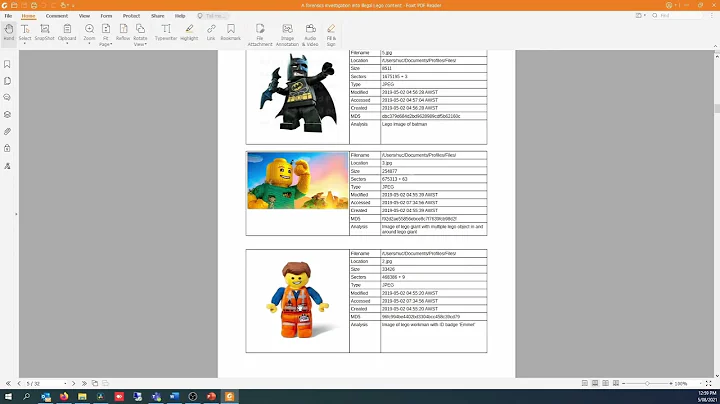720x404 pixels.
Task: Open the Security side panel
Action: click(7, 148)
